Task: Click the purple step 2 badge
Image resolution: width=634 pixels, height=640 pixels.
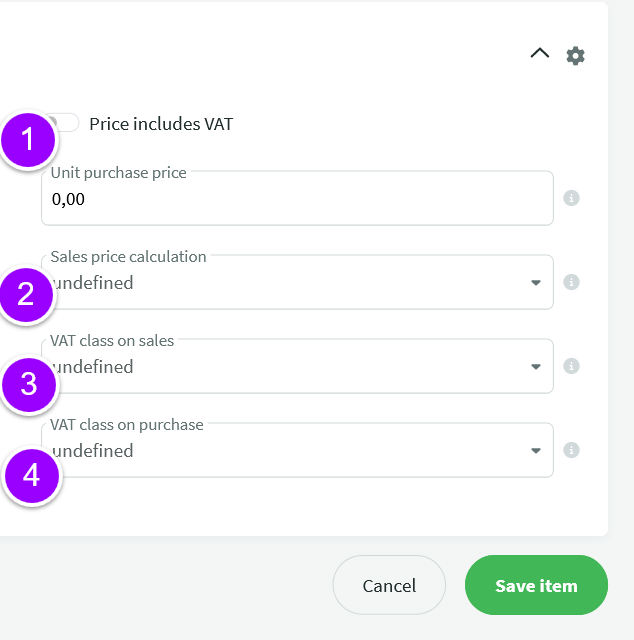Action: click(x=26, y=294)
